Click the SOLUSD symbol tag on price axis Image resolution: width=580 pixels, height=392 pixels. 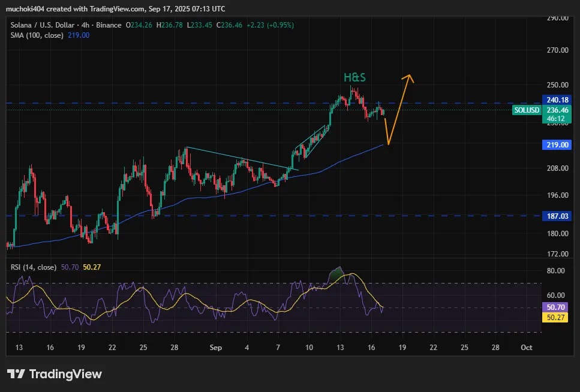coord(527,110)
